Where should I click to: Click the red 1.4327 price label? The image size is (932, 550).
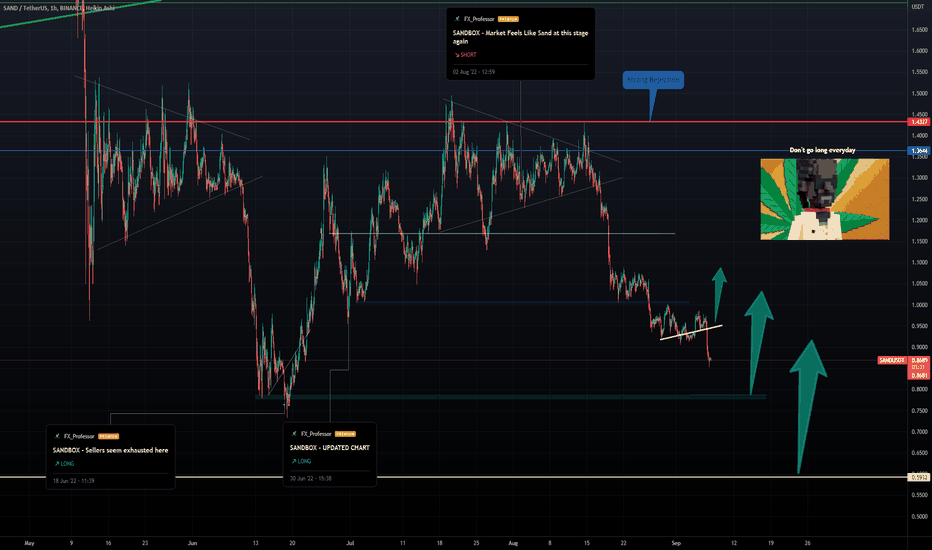pyautogui.click(x=919, y=122)
